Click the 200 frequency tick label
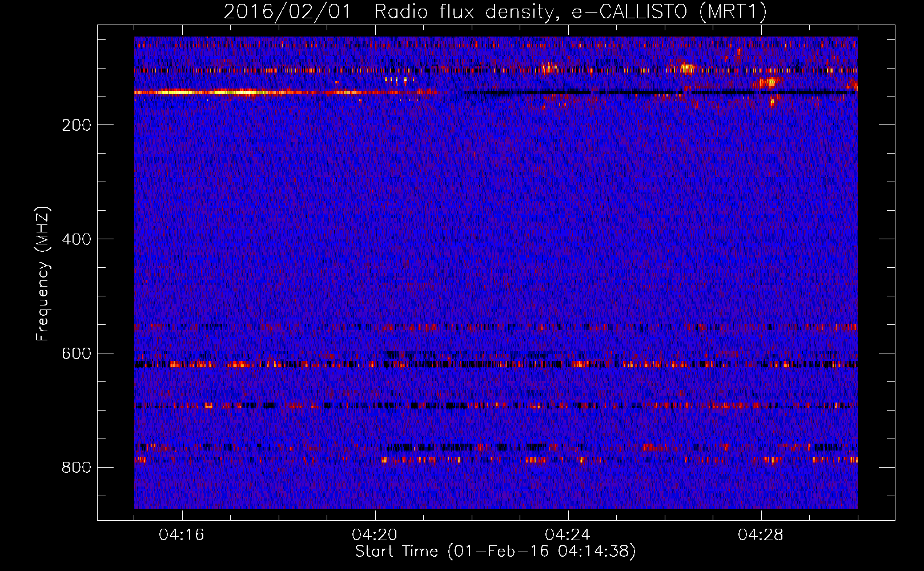This screenshot has width=924, height=571. click(x=77, y=125)
